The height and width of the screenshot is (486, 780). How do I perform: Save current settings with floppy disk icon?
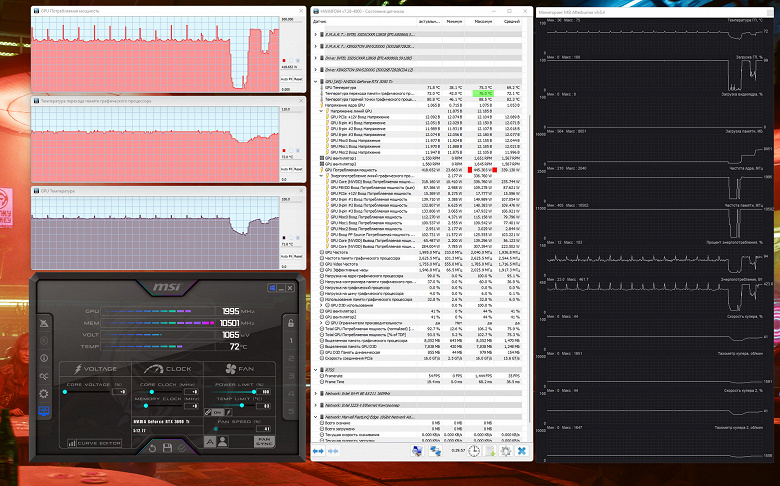pyautogui.click(x=167, y=448)
